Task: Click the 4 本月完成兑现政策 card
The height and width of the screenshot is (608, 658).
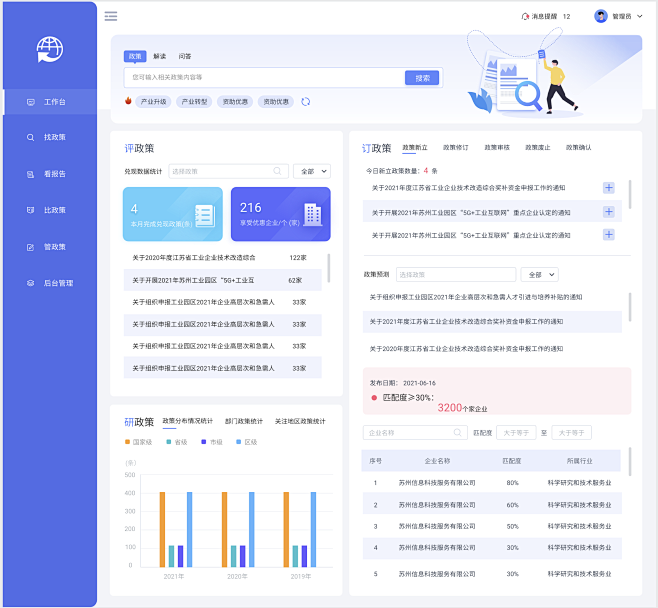Action: (172, 214)
